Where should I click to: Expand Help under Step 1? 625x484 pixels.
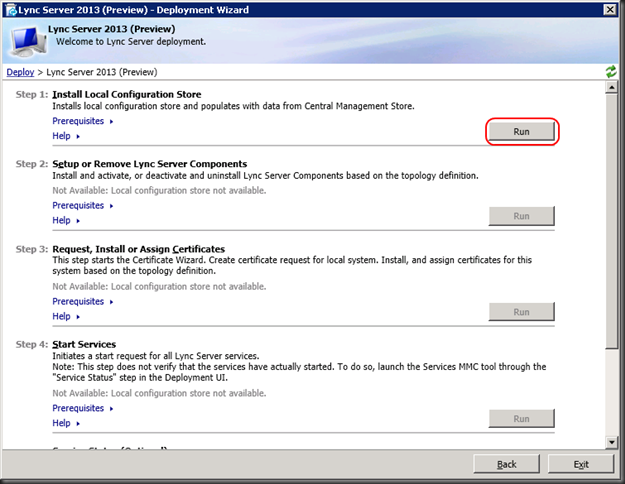(x=66, y=136)
